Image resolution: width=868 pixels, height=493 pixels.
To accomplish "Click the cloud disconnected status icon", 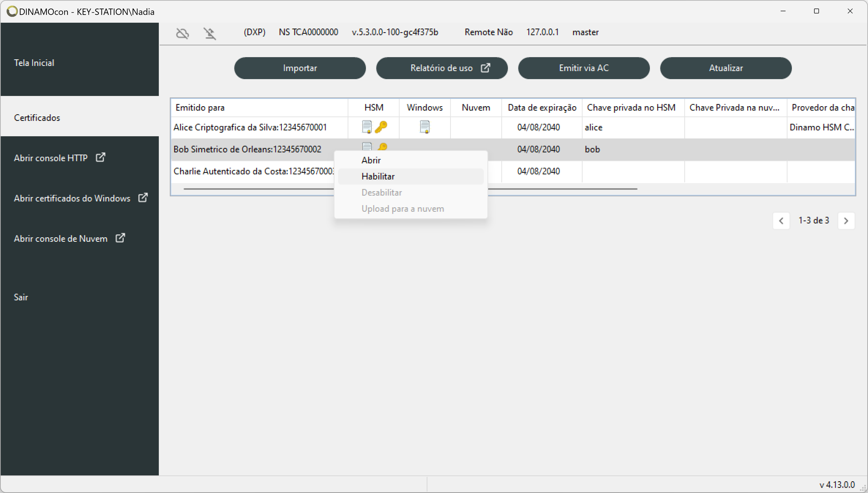I will (183, 33).
